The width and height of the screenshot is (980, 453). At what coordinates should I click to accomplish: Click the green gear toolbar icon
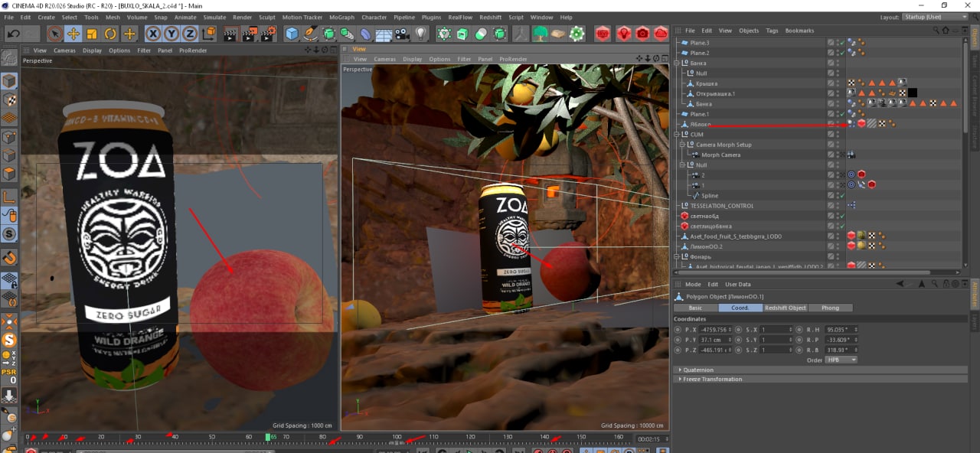[x=577, y=34]
